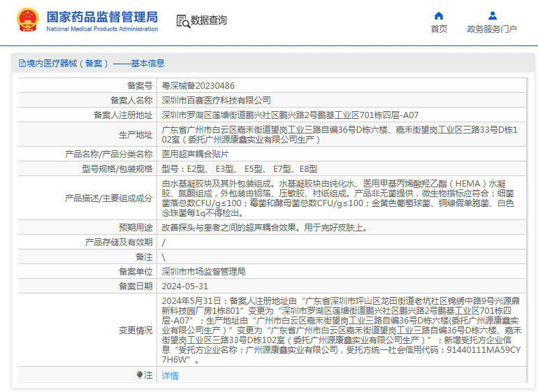Click the 产品名称/产品分类名称 label
Screen dimensions: 538x392
[x=109, y=154]
